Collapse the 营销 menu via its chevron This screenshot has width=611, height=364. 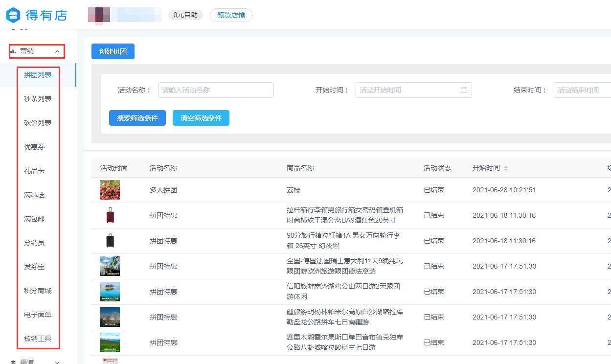[57, 51]
